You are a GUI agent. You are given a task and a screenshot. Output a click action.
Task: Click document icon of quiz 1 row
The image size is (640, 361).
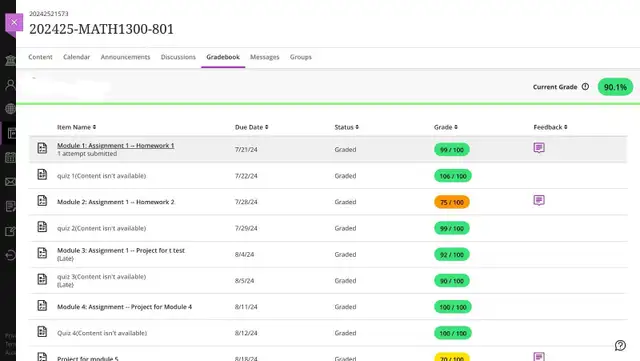point(42,174)
